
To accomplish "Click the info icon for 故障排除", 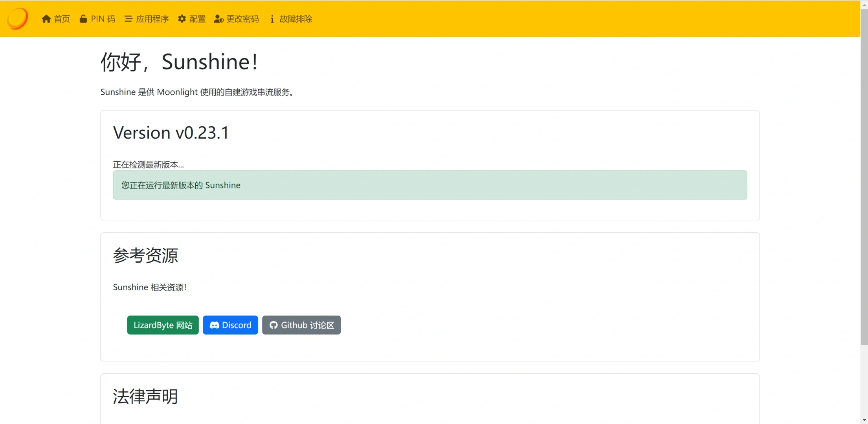I will 272,19.
